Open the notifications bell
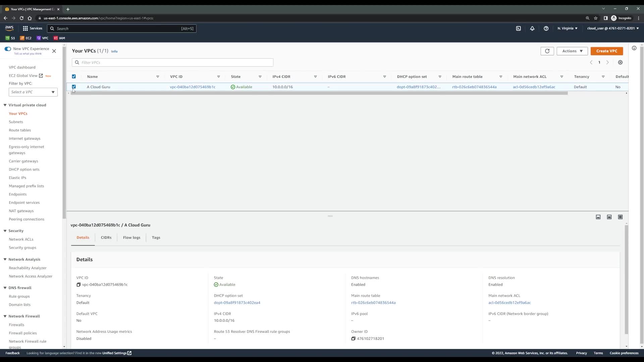Image resolution: width=644 pixels, height=362 pixels. [x=532, y=28]
